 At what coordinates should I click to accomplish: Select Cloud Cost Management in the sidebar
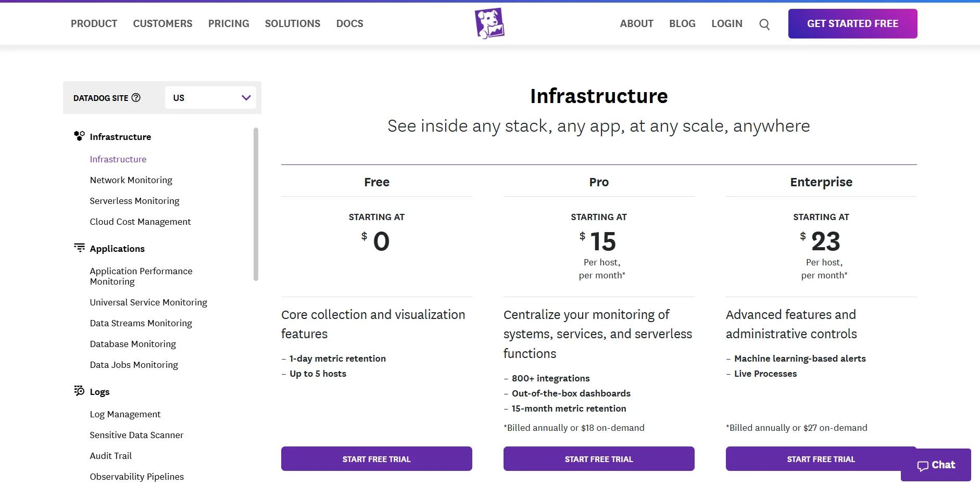click(140, 222)
